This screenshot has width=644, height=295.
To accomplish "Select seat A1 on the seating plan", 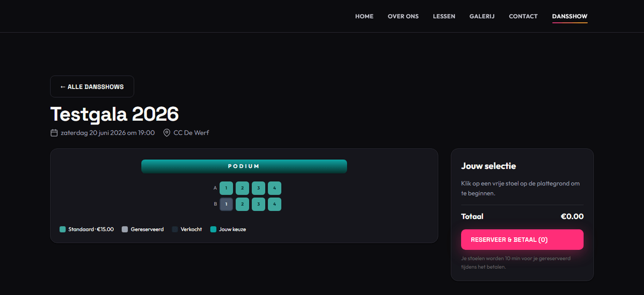I will pos(226,188).
